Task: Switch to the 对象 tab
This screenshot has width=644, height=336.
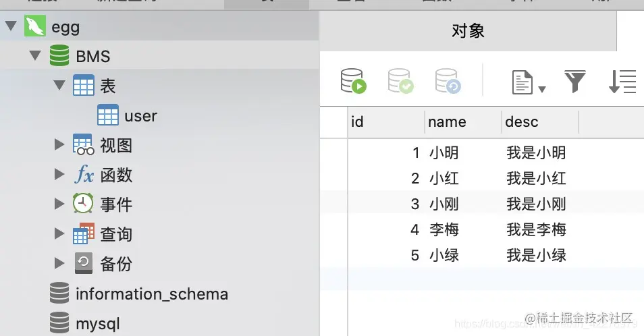Action: [x=468, y=31]
